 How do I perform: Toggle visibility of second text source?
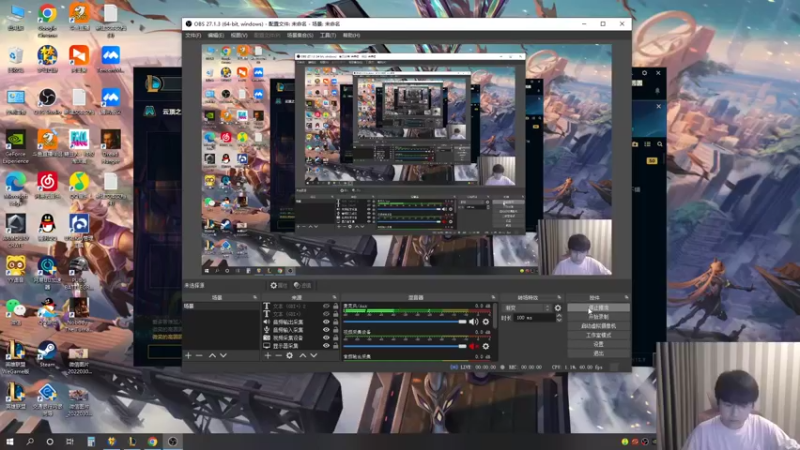click(326, 314)
